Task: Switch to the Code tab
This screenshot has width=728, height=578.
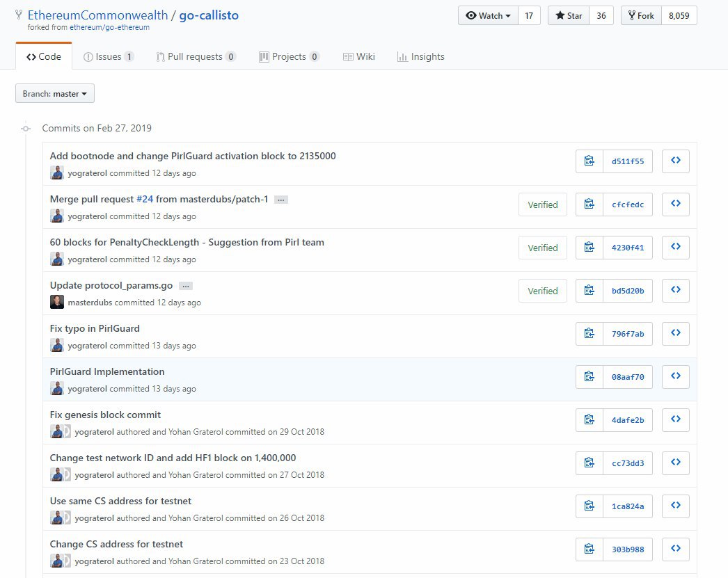Action: (x=44, y=56)
